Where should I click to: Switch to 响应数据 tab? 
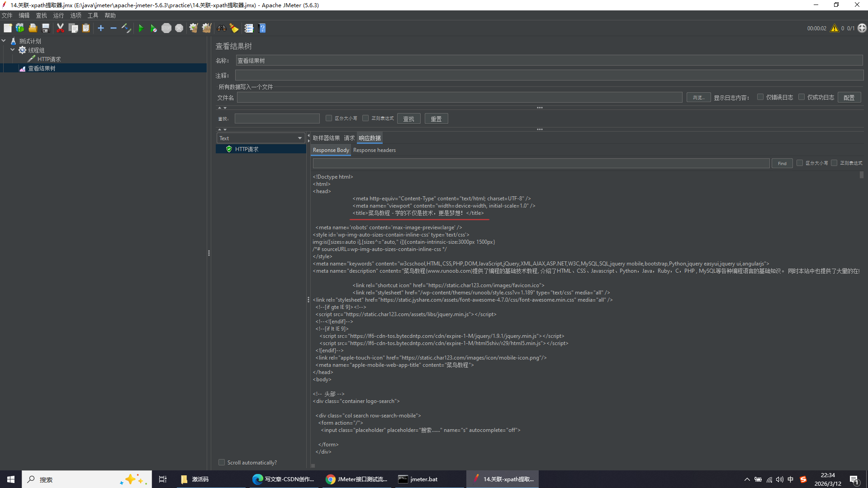370,138
